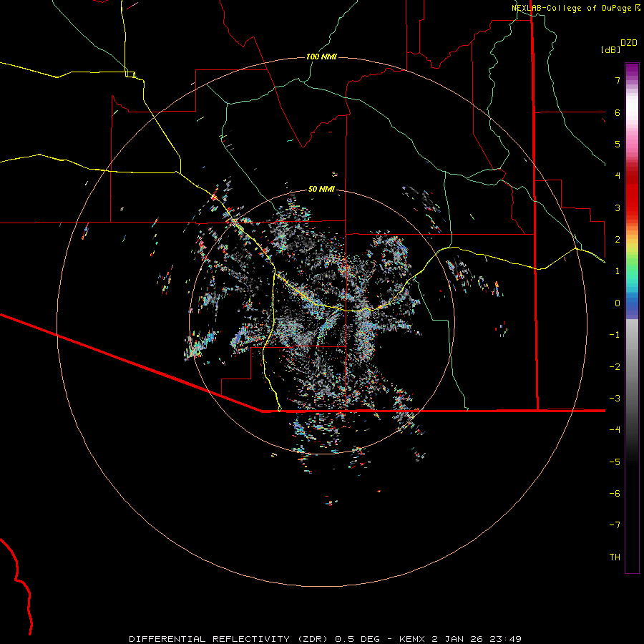This screenshot has height=644, width=644.
Task: Click the -7 value on color scale
Action: click(x=615, y=525)
